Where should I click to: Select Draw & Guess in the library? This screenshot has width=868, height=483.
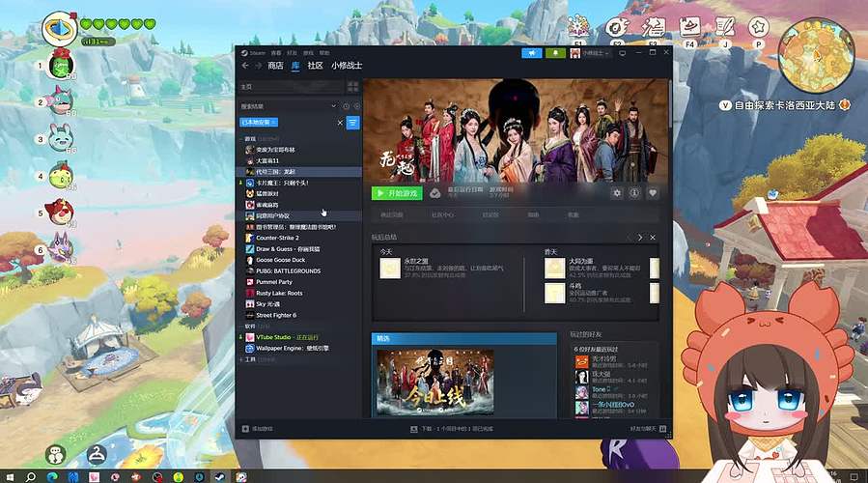(x=299, y=248)
